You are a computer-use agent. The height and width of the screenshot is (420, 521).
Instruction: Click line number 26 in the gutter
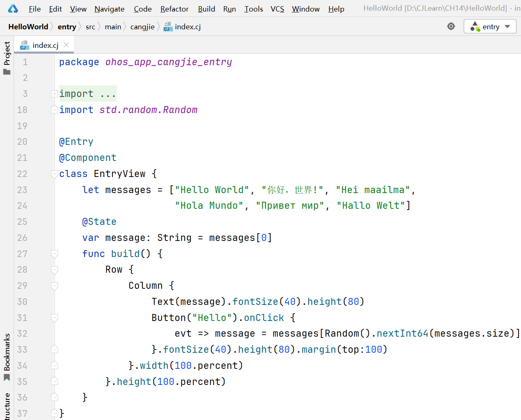pyautogui.click(x=22, y=238)
